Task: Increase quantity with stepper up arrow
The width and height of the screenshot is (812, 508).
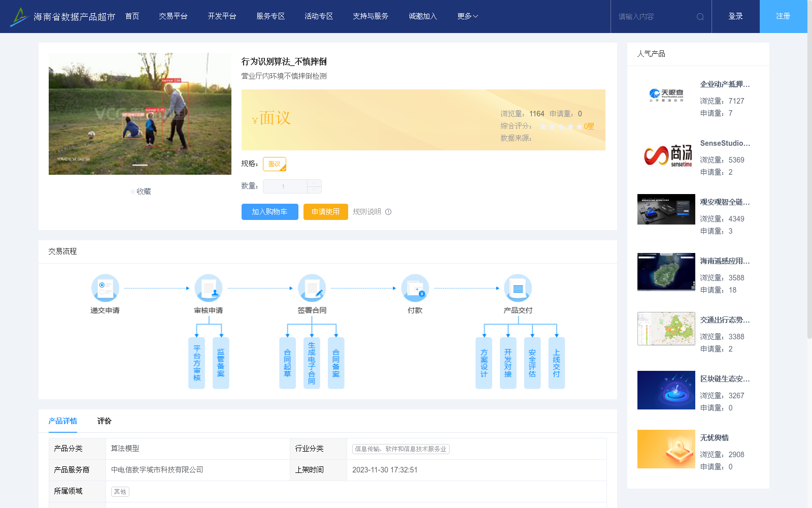Action: tap(314, 183)
